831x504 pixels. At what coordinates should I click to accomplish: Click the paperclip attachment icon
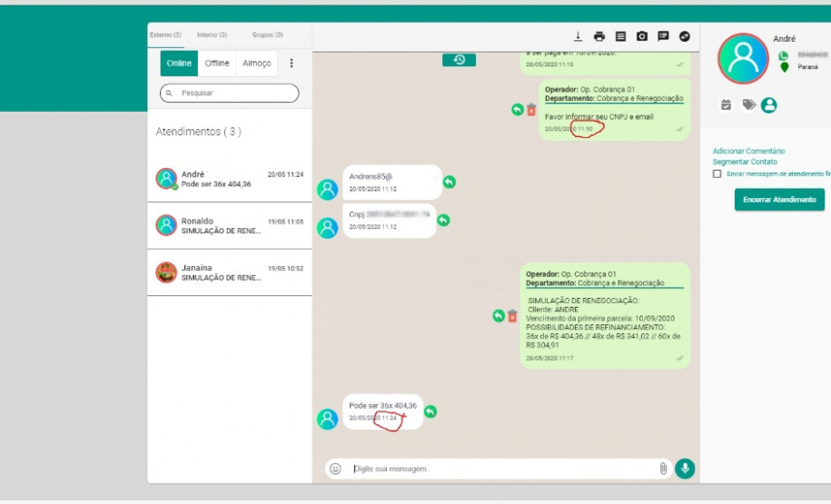point(663,469)
